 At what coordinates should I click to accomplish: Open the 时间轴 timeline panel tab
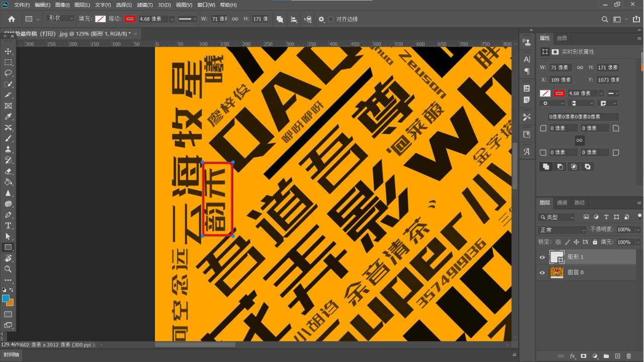11,355
